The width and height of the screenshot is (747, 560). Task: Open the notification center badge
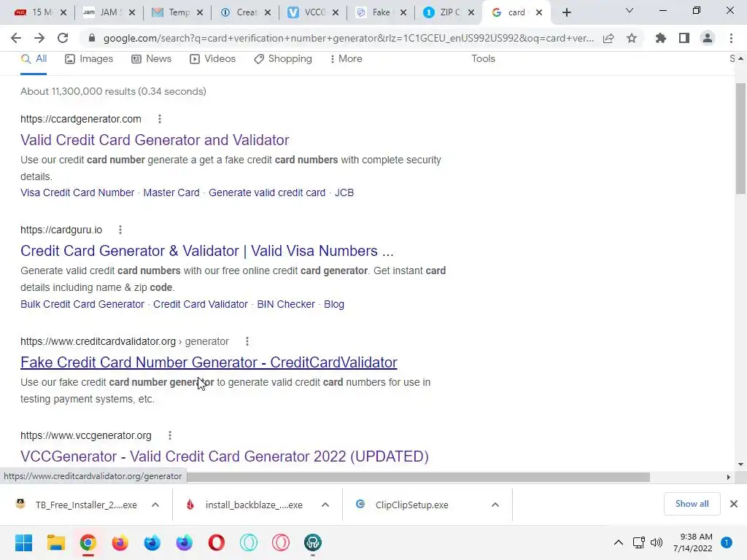point(727,542)
